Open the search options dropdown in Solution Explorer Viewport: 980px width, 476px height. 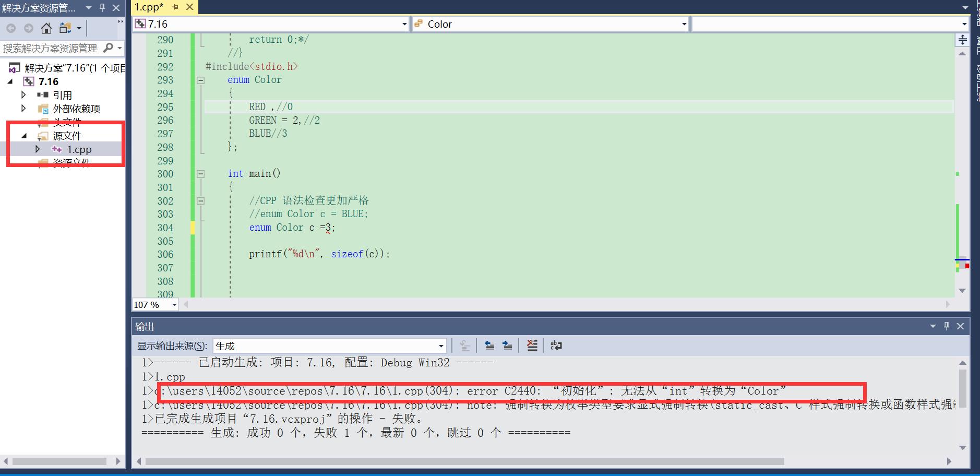119,48
